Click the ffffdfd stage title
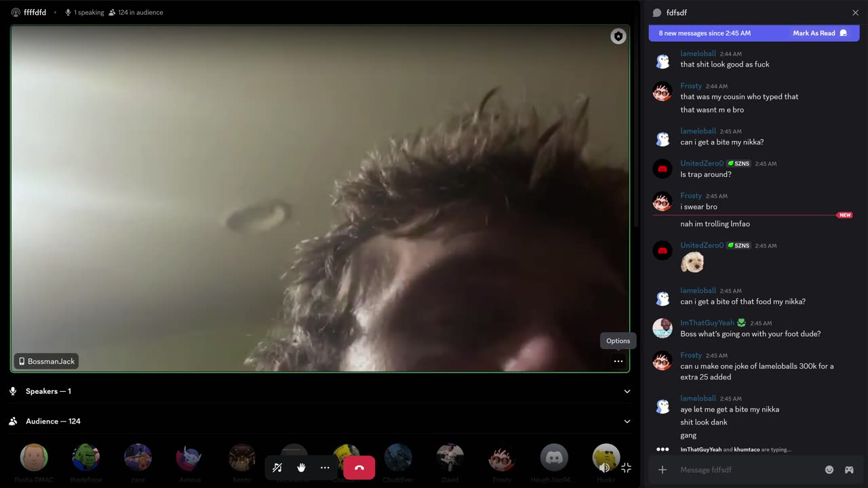The height and width of the screenshot is (488, 868). point(35,12)
